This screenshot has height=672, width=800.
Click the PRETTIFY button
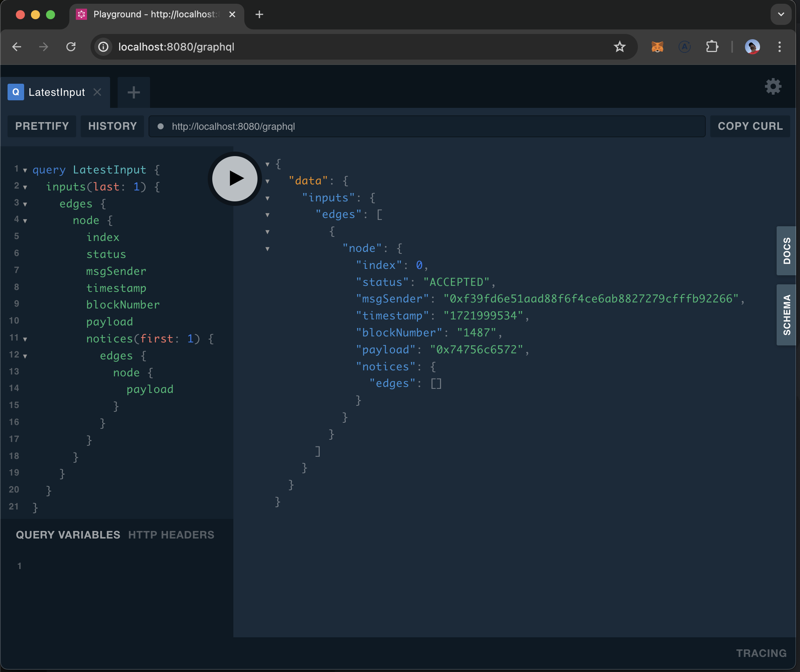42,126
